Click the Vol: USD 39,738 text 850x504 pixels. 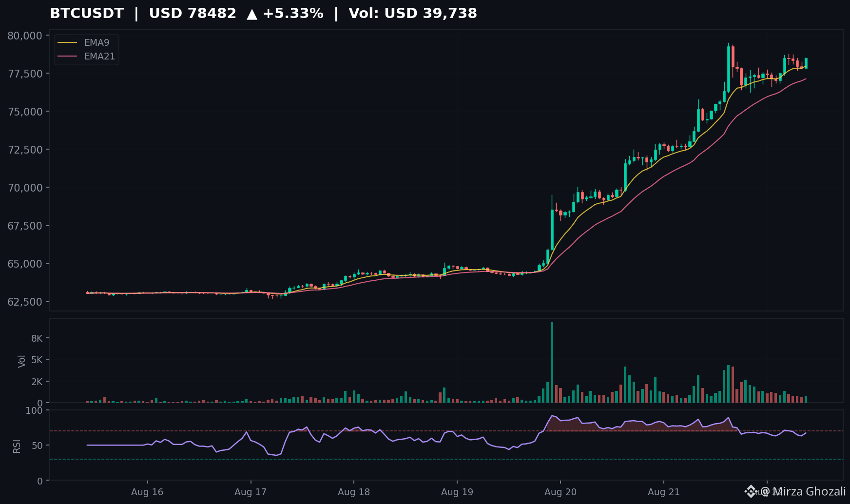point(413,14)
